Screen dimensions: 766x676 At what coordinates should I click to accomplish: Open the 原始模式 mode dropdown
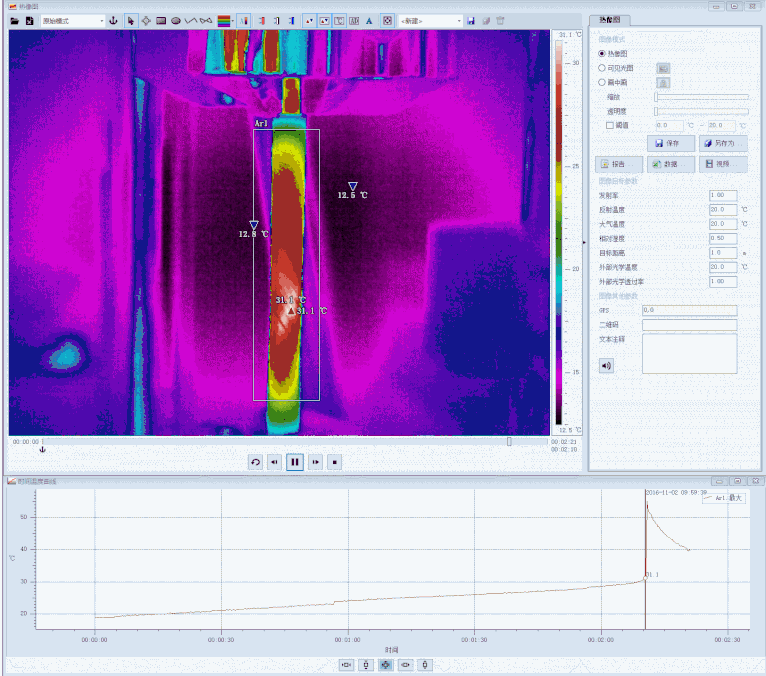point(72,21)
